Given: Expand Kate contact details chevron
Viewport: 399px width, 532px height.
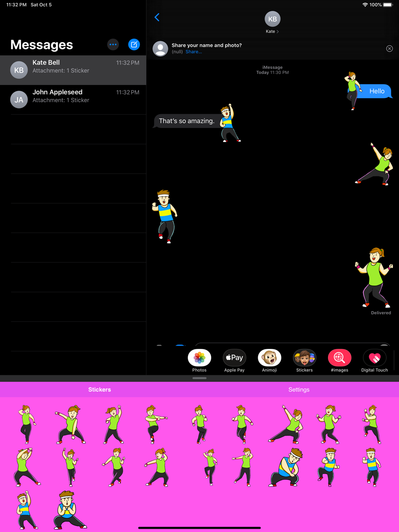Looking at the screenshot, I should pos(278,32).
